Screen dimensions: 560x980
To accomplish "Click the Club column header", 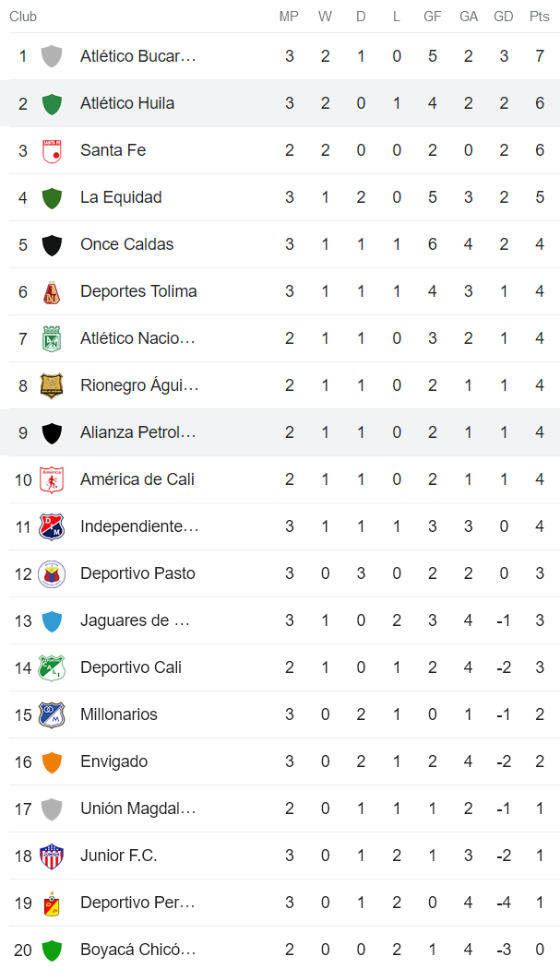I will pos(22,16).
